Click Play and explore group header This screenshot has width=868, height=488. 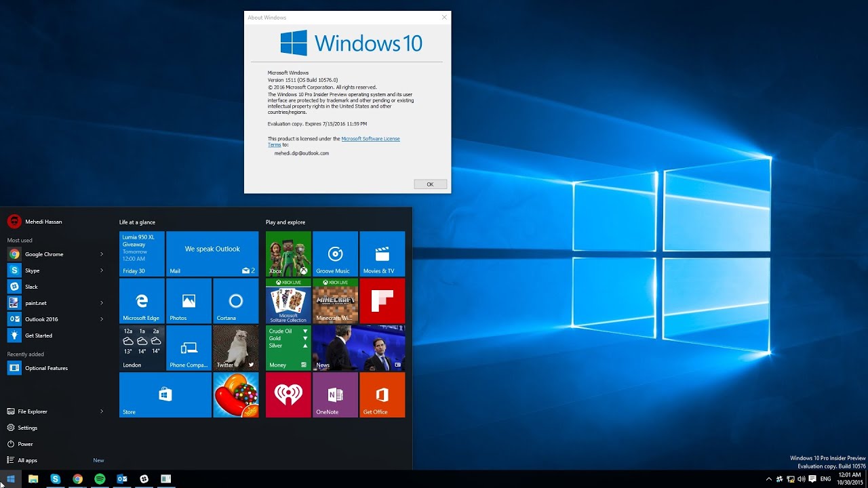285,222
